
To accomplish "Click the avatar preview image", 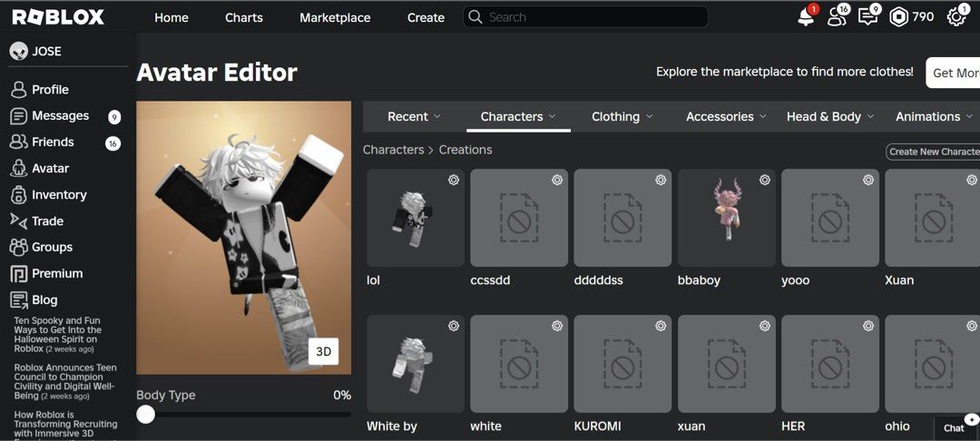I will 244,238.
